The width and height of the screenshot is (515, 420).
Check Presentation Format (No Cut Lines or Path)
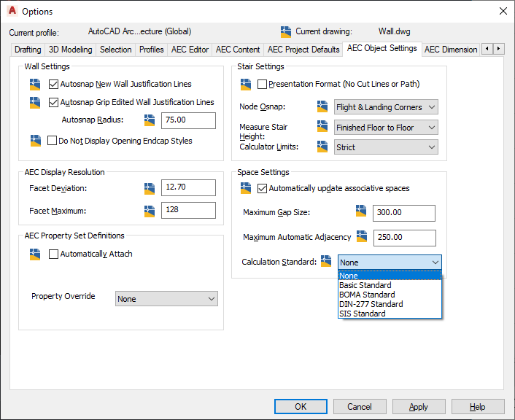(x=262, y=85)
